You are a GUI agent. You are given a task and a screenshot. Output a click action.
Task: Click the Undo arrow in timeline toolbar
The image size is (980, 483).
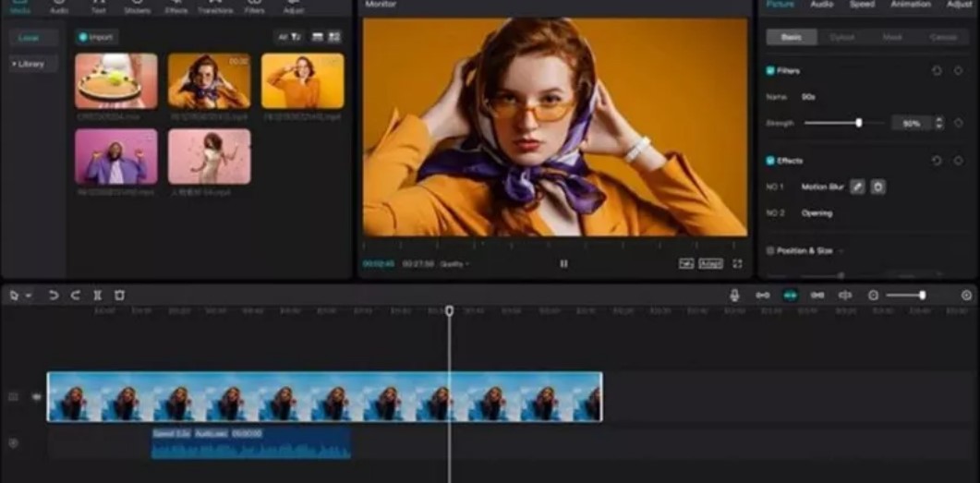pyautogui.click(x=54, y=296)
